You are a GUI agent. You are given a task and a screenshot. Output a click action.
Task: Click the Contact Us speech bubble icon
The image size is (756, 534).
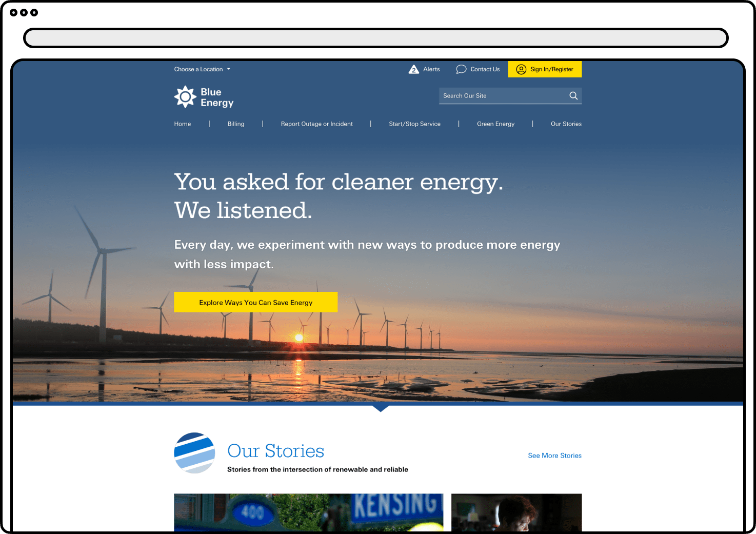coord(461,69)
